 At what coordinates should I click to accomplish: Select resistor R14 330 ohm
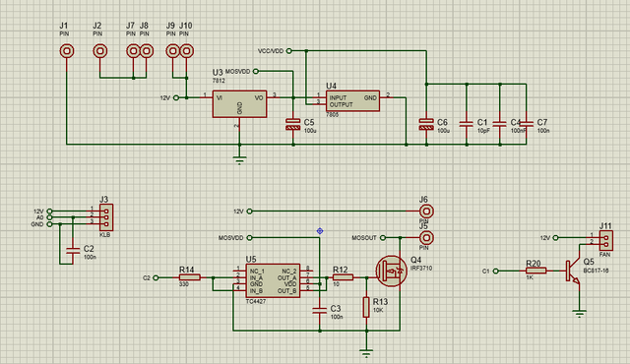point(189,277)
